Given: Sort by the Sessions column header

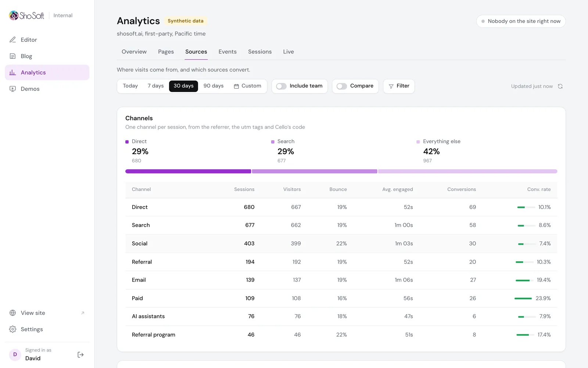Looking at the screenshot, I should click(x=244, y=189).
